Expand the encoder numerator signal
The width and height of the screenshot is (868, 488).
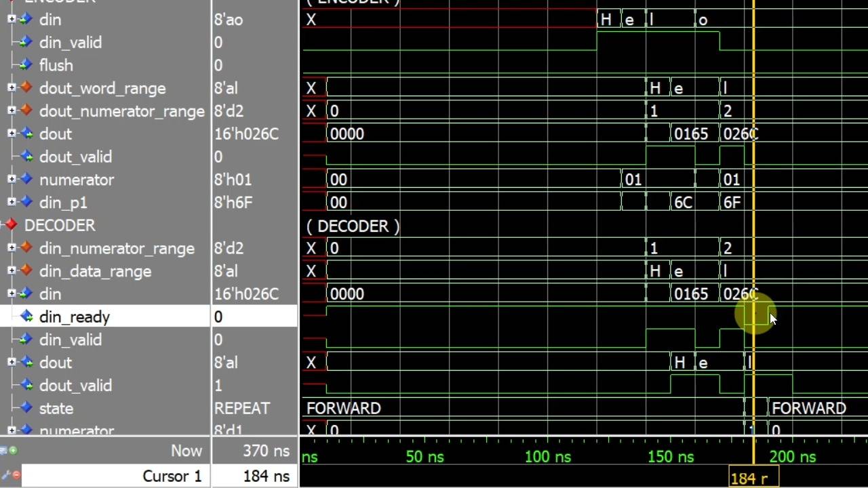(12, 179)
